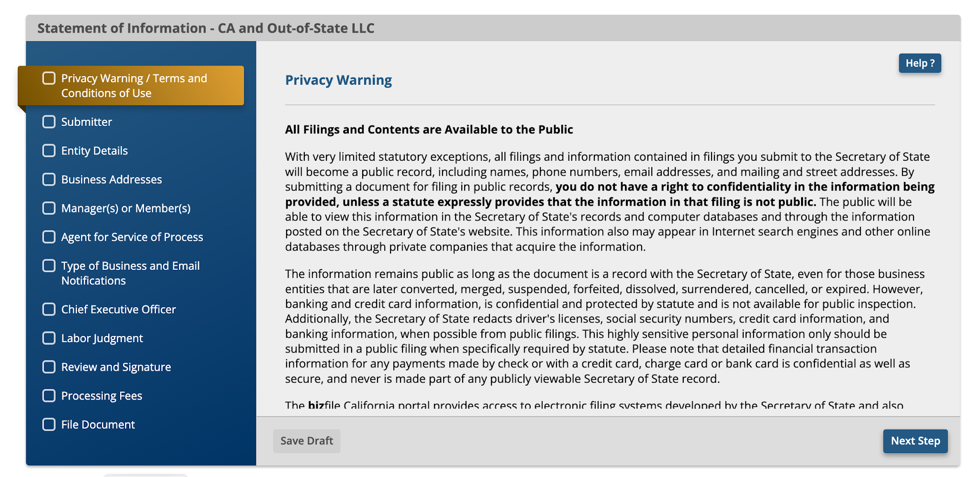The height and width of the screenshot is (477, 980).
Task: Go to Next Step
Action: pyautogui.click(x=915, y=441)
